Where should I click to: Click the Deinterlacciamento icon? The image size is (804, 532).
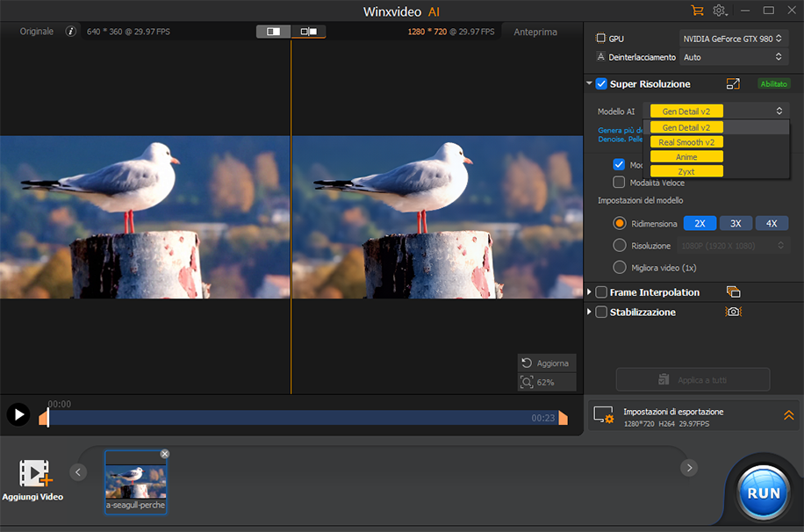(x=600, y=56)
